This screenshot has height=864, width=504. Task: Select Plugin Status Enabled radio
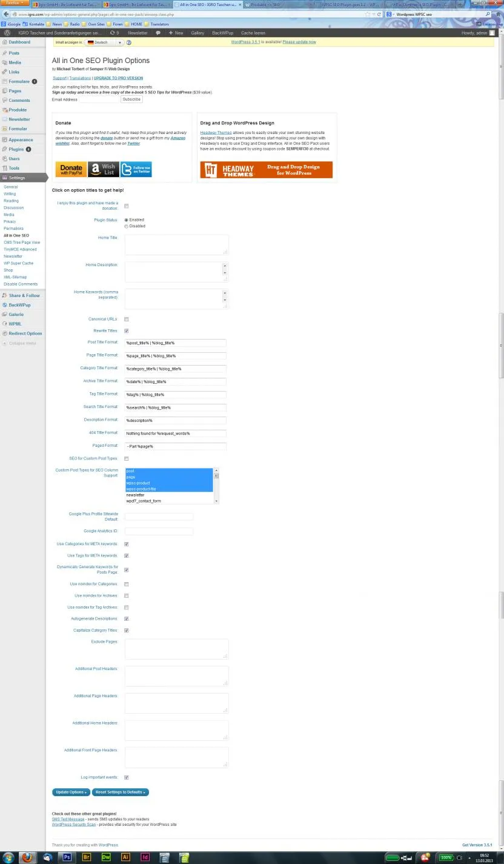pos(127,219)
